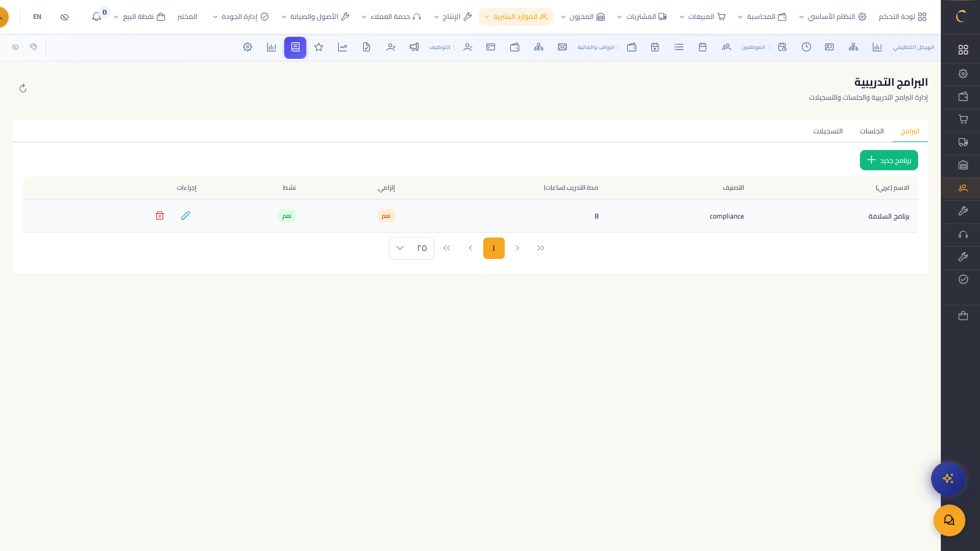980x551 pixels.
Task: Click the green برنامج جديد button
Action: click(x=889, y=160)
